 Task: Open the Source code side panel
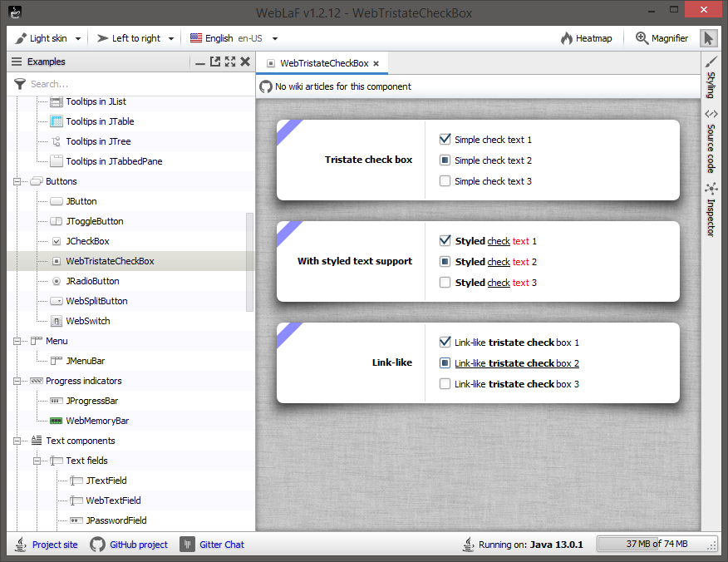(711, 141)
